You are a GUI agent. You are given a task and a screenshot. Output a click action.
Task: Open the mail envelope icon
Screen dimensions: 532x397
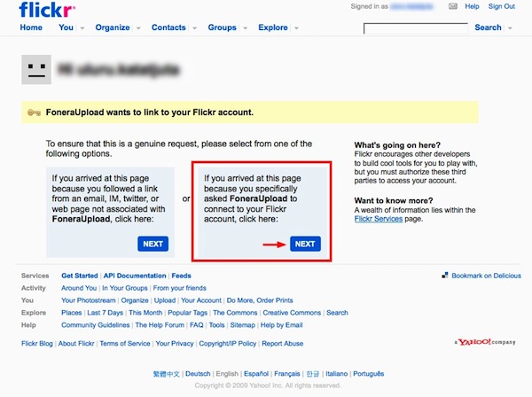pos(453,6)
